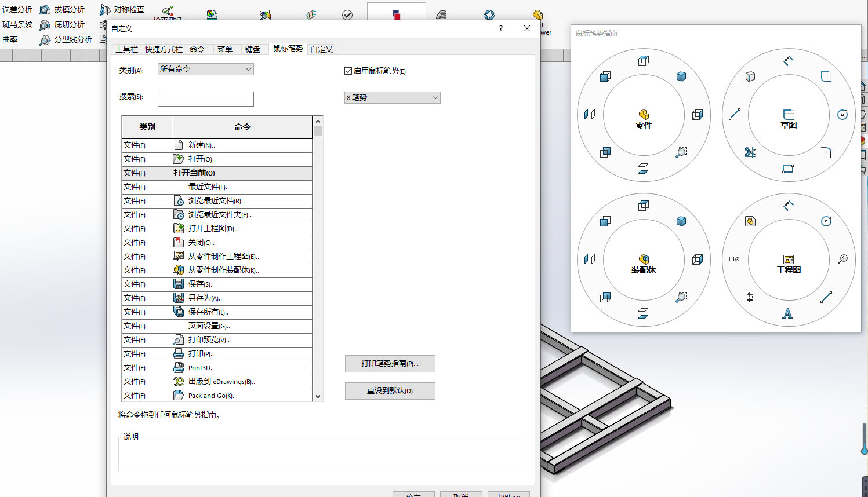Pick Trim Entities scissors in 草图 gesture wheel
The height and width of the screenshot is (497, 868).
point(750,152)
